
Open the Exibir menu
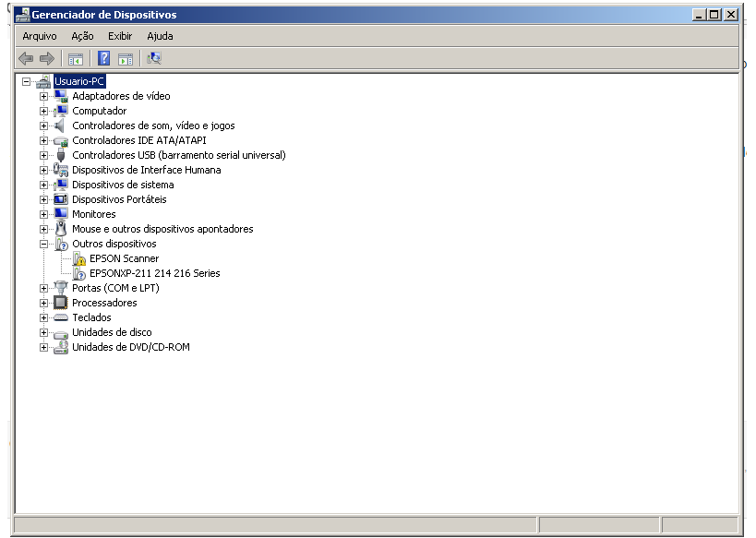[x=120, y=36]
